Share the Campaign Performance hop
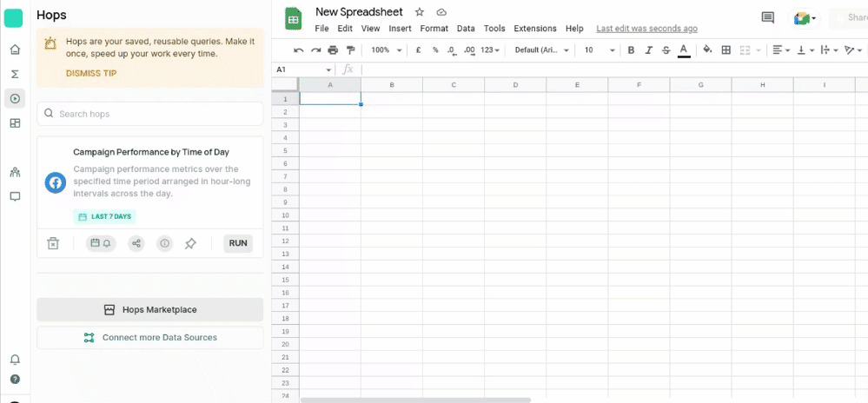868x403 pixels. 136,243
